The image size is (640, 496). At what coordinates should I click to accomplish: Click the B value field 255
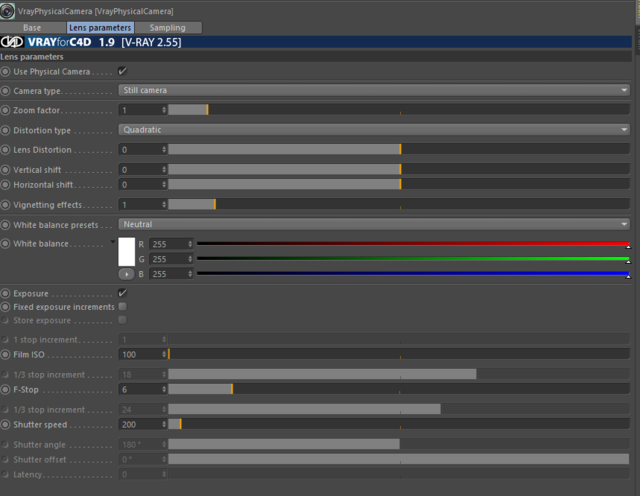168,274
